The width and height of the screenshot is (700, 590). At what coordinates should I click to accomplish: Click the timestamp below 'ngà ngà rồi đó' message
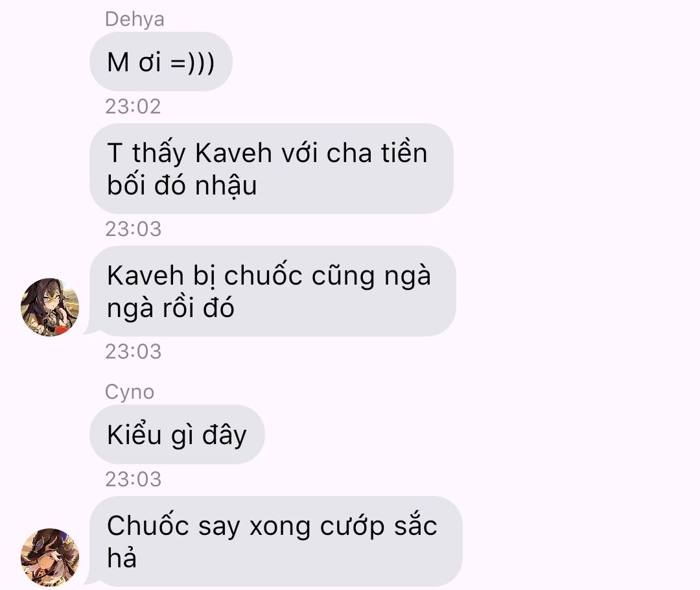[133, 351]
